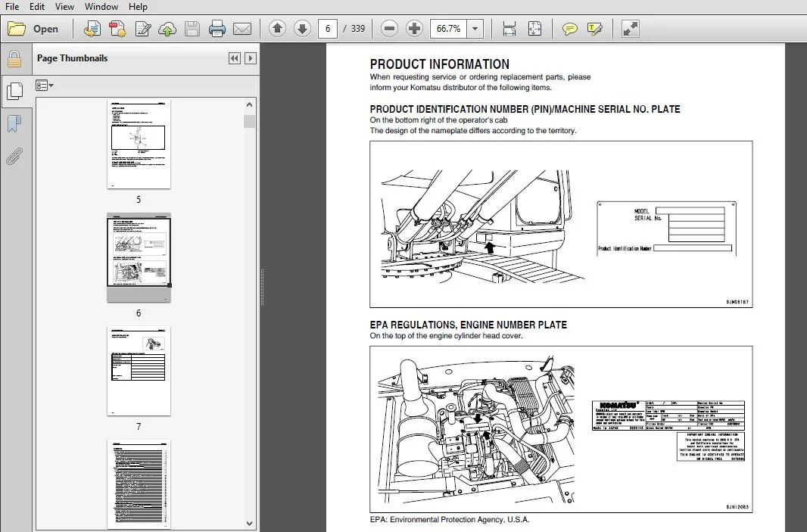Click the create PDF from file icon
This screenshot has height=532, width=807.
(x=92, y=29)
